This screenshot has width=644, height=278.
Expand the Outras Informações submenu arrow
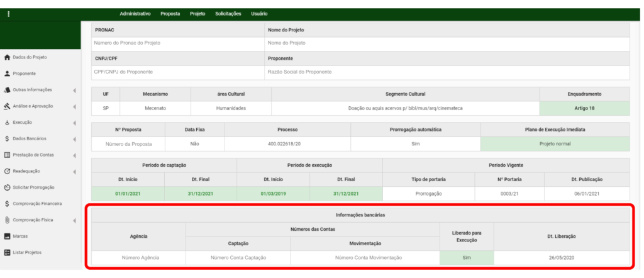74,91
